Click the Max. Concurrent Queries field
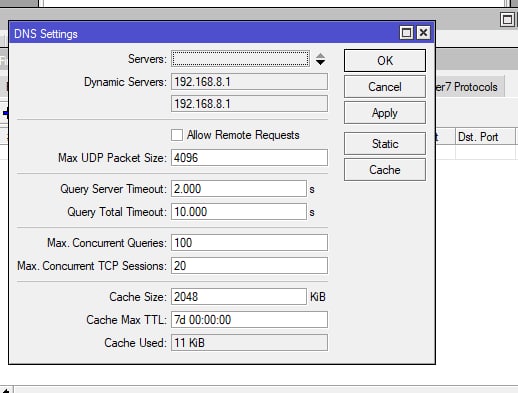Image resolution: width=518 pixels, height=393 pixels. pyautogui.click(x=249, y=243)
